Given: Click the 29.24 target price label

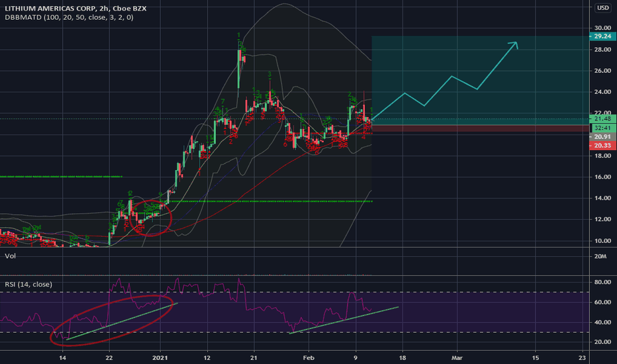Looking at the screenshot, I should (x=602, y=36).
